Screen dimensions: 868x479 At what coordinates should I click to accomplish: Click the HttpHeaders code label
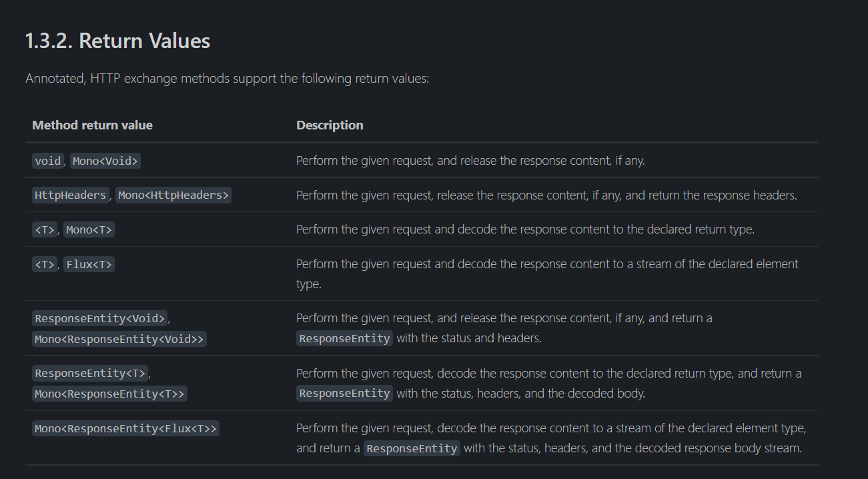coord(71,195)
